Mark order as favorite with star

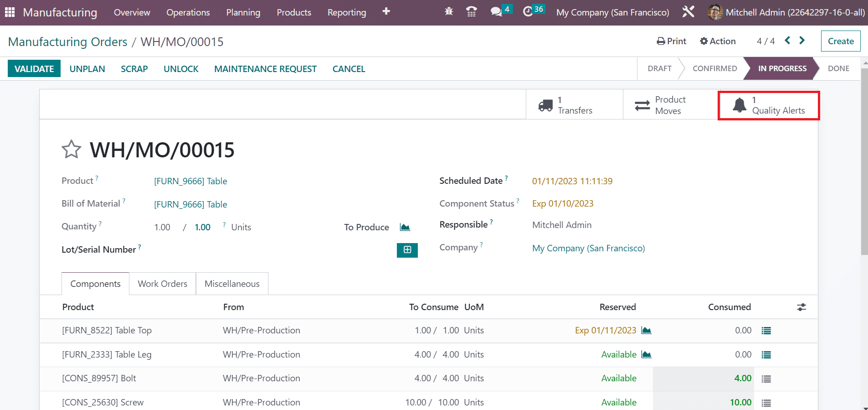click(71, 150)
